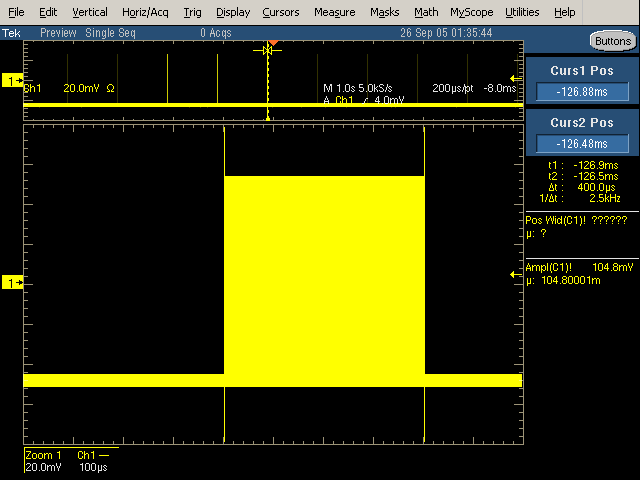Viewport: 640px width, 480px height.
Task: Select the zoom box marker in the overview
Action: coord(268,50)
